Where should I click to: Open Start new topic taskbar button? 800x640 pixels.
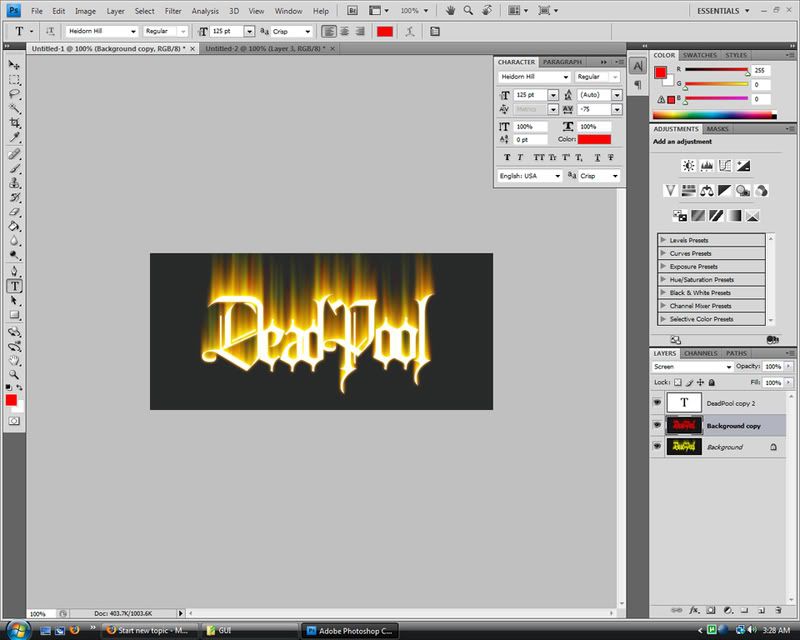pos(148,631)
